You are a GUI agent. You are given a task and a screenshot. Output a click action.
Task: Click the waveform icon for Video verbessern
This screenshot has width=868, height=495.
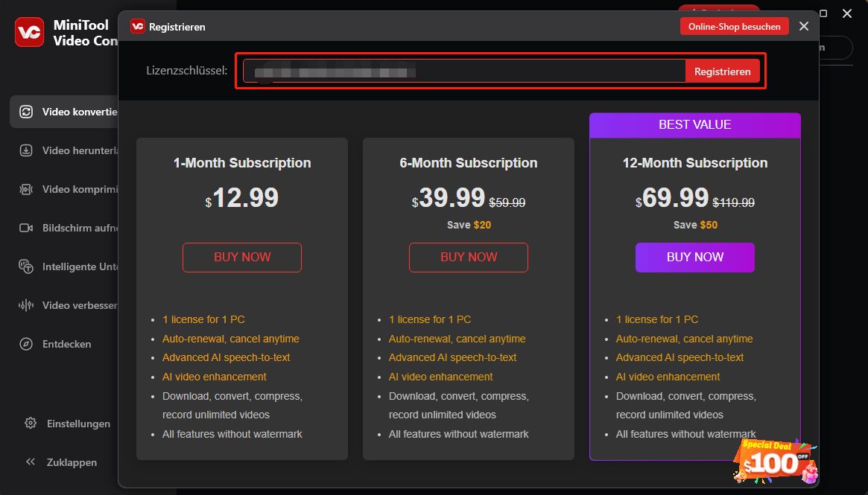tap(26, 305)
